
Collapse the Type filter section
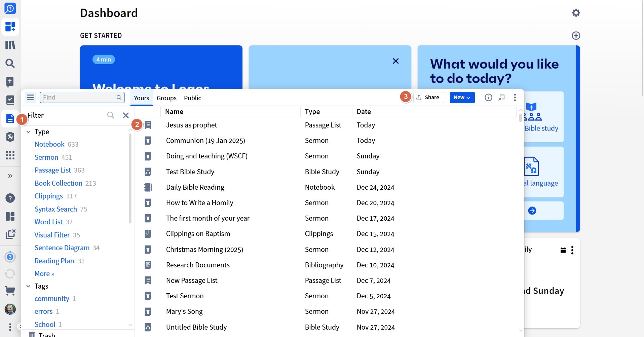pyautogui.click(x=29, y=132)
